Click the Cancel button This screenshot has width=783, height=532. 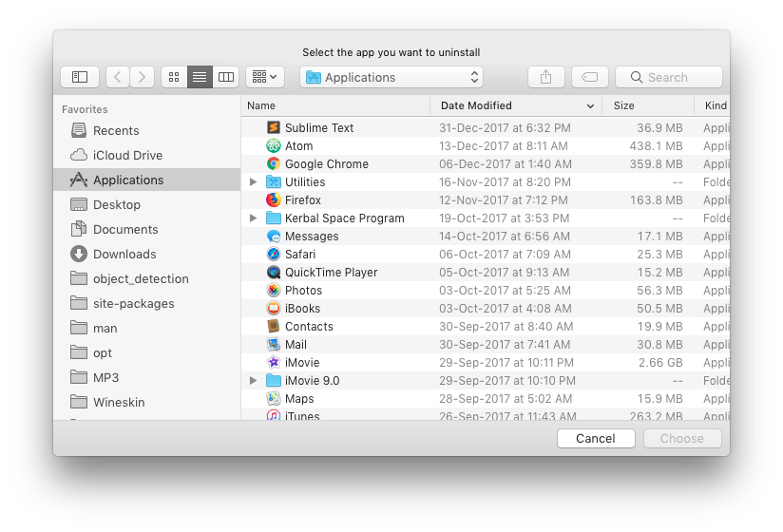pyautogui.click(x=596, y=438)
